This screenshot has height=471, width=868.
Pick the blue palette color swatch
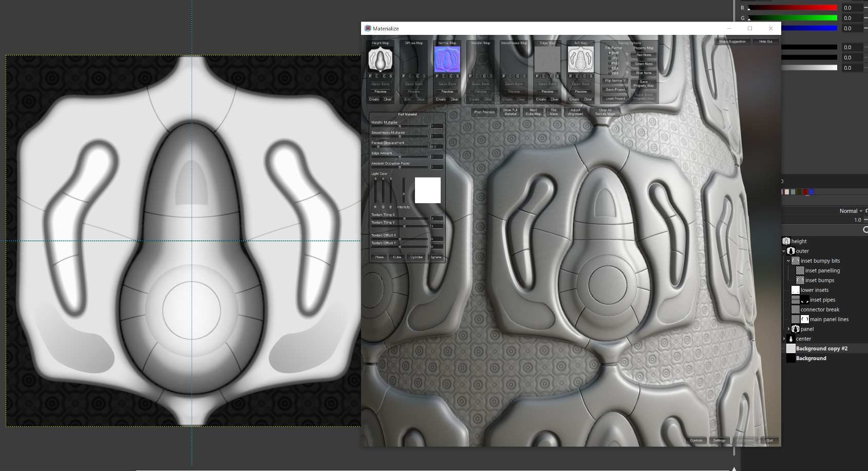(x=812, y=192)
